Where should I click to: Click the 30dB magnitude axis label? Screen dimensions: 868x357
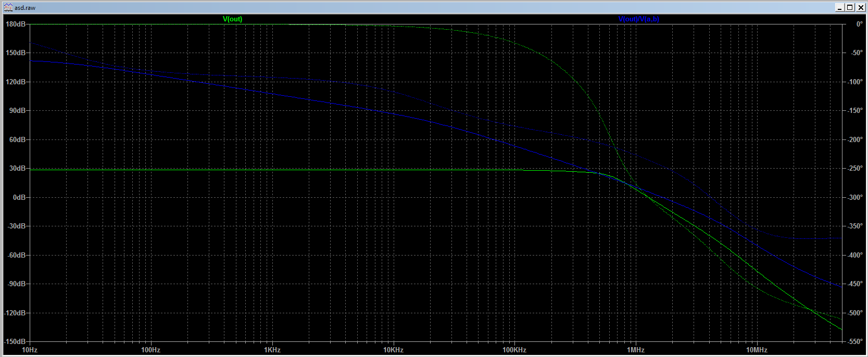(x=17, y=169)
